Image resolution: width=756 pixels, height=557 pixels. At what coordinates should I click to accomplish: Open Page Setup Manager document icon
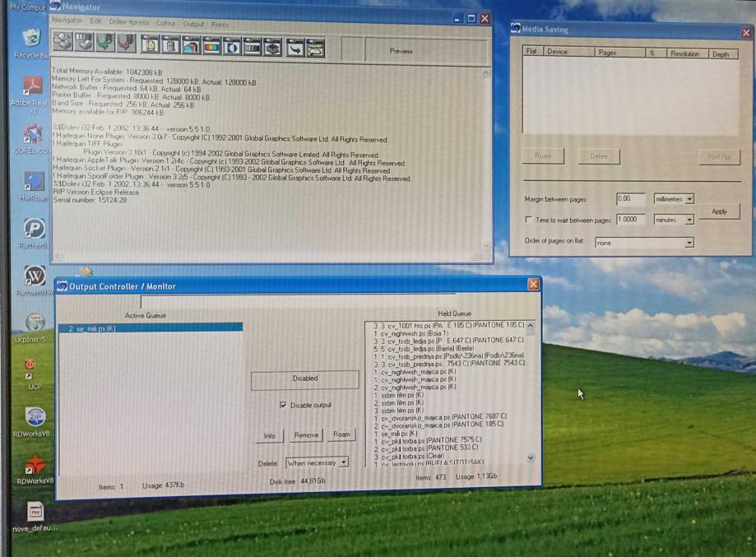pos(150,45)
